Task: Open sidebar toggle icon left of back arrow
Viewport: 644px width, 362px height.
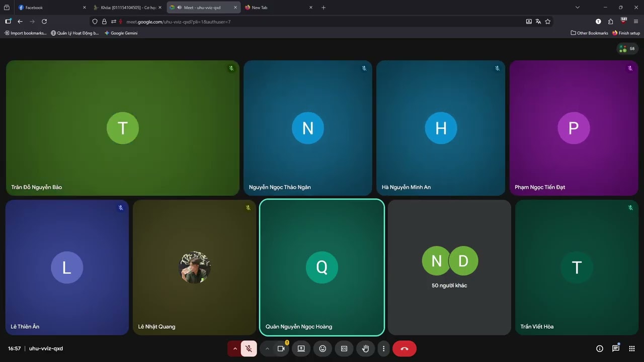Action: coord(8,22)
